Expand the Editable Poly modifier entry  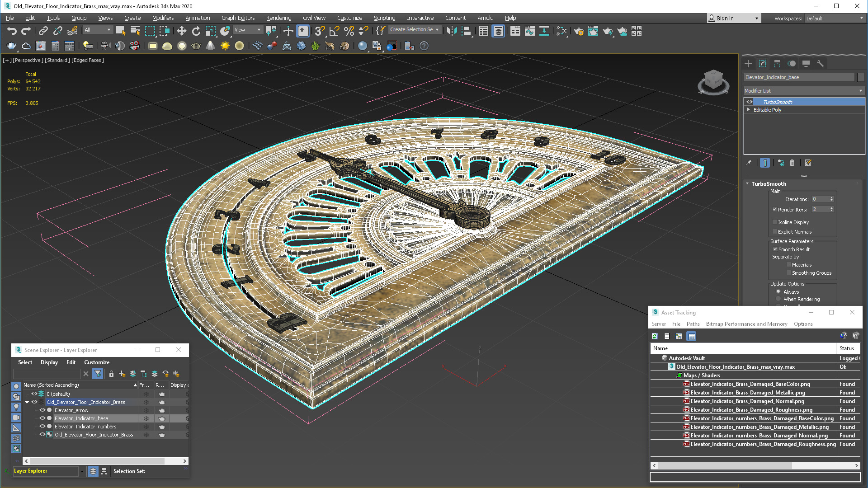click(749, 110)
